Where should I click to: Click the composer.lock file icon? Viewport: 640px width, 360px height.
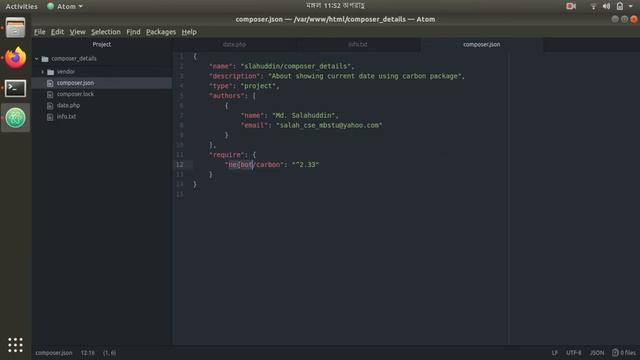(x=50, y=94)
